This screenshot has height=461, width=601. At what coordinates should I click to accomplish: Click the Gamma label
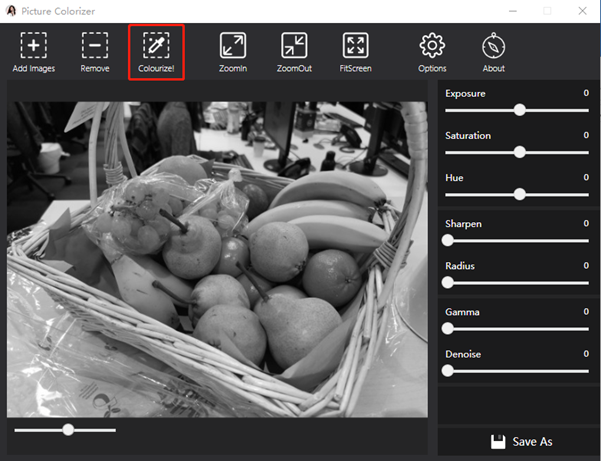[462, 312]
